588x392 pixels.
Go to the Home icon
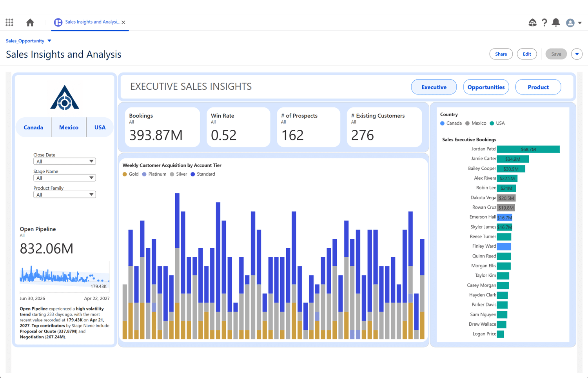[30, 22]
